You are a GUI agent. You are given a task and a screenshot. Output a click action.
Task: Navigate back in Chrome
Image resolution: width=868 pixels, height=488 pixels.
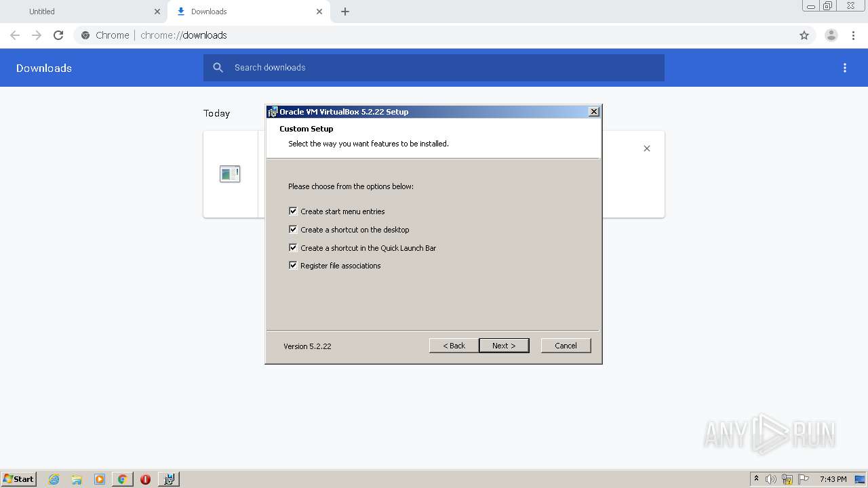click(15, 35)
